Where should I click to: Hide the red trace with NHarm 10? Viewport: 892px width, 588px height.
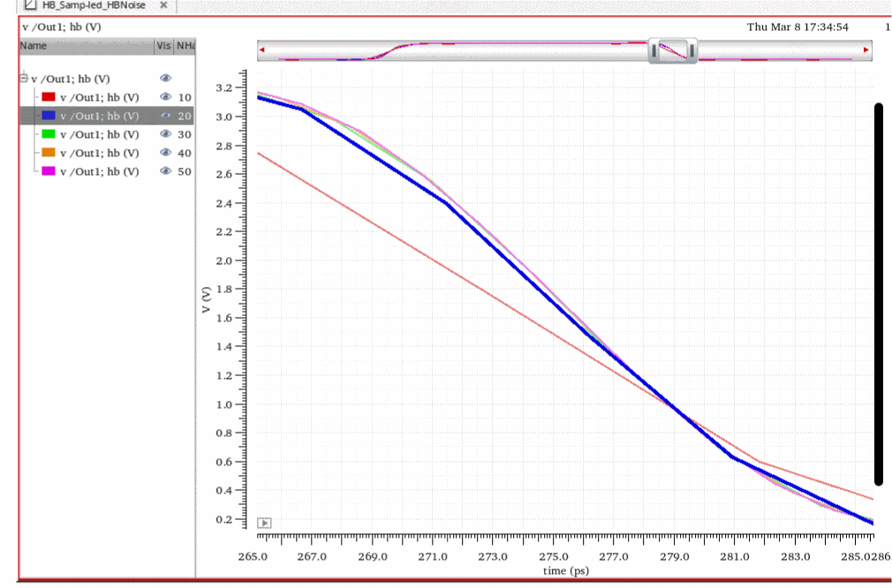tap(164, 97)
